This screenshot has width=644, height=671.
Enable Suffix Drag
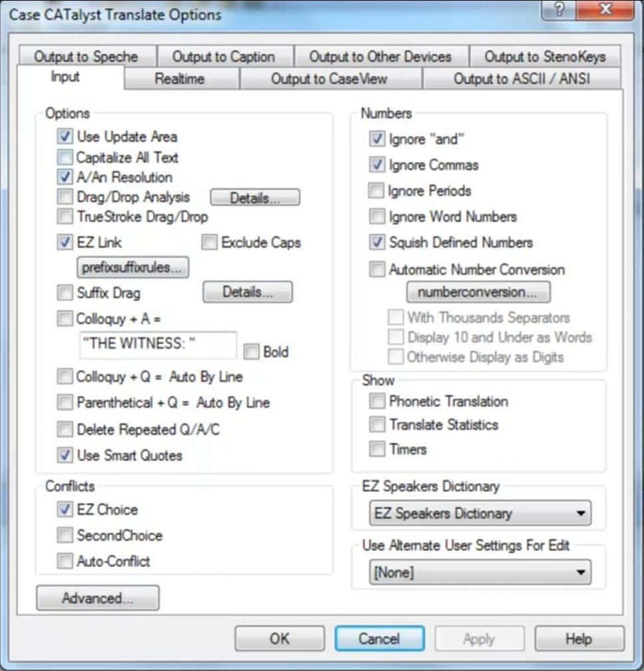tap(65, 293)
